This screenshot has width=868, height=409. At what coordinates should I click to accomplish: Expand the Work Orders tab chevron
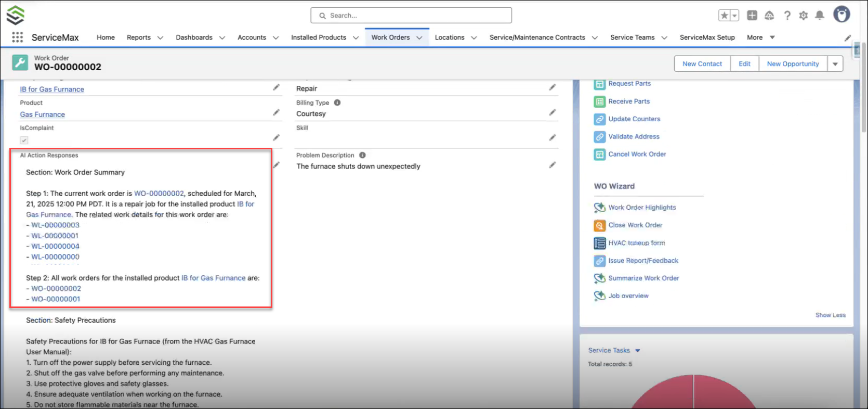(x=419, y=37)
